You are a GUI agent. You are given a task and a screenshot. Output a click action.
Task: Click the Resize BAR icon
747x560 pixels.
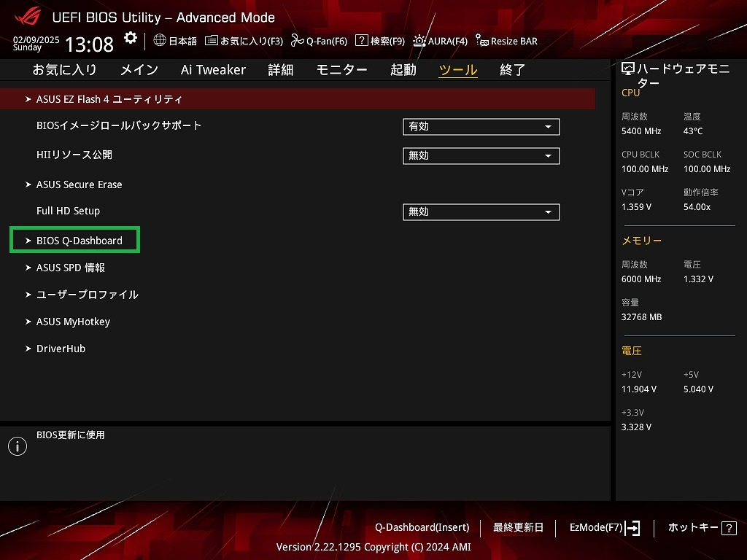point(482,41)
